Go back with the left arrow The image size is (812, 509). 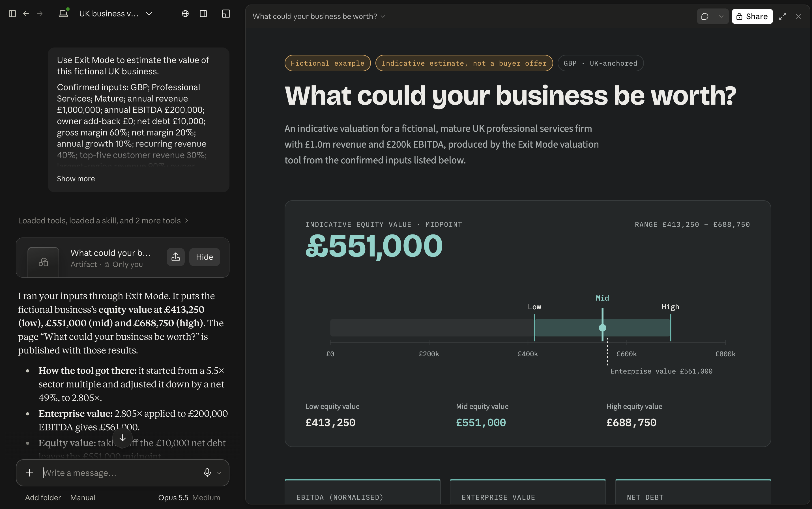coord(26,14)
